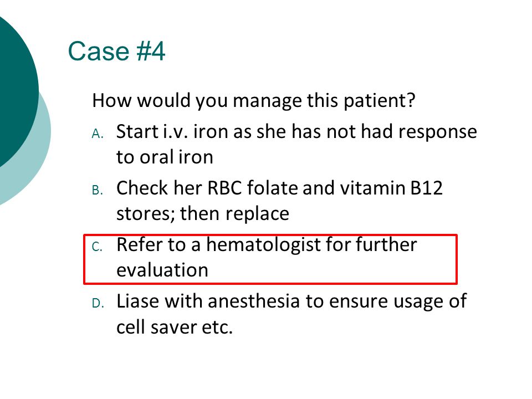Click the word 'evaluation' in option C
The image size is (532, 399).
[x=162, y=270]
